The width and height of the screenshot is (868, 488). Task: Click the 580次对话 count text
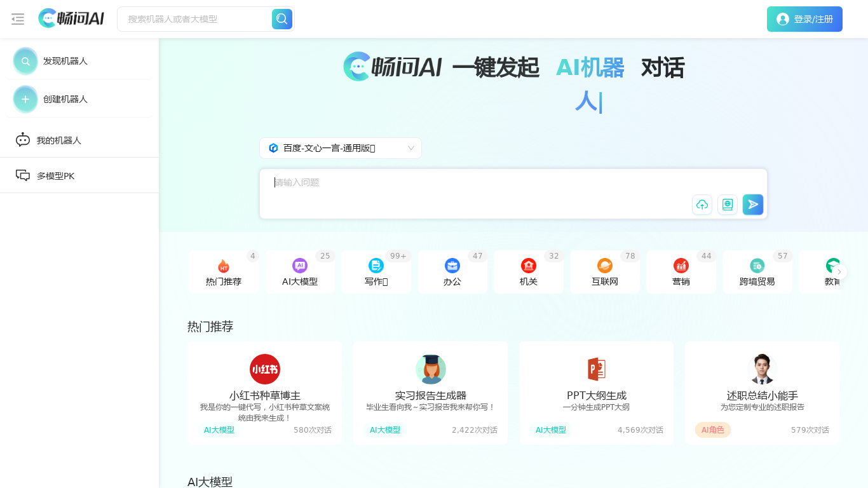[x=313, y=430]
